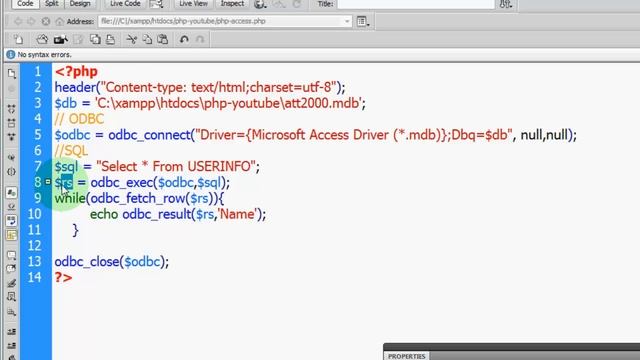The height and width of the screenshot is (360, 640).
Task: Click 'odbc_connect' on line 5
Action: click(149, 135)
